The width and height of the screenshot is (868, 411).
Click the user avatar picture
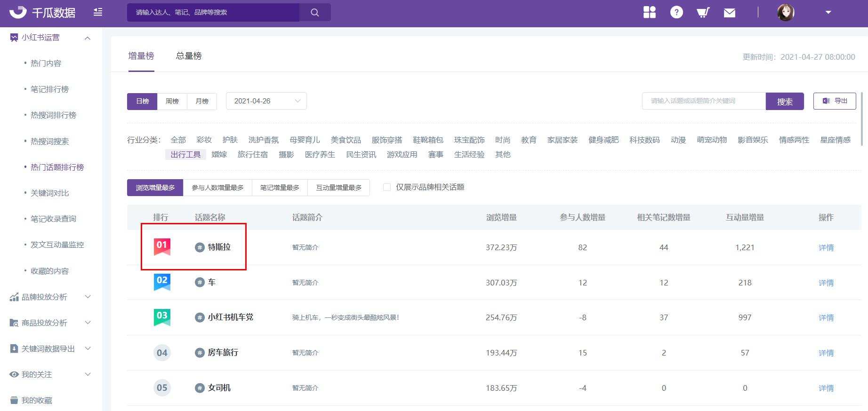click(786, 12)
